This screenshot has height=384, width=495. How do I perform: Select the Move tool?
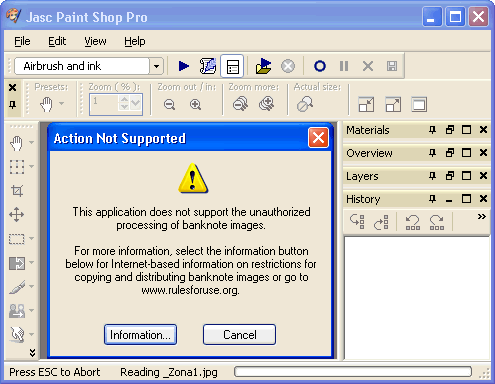click(x=17, y=215)
